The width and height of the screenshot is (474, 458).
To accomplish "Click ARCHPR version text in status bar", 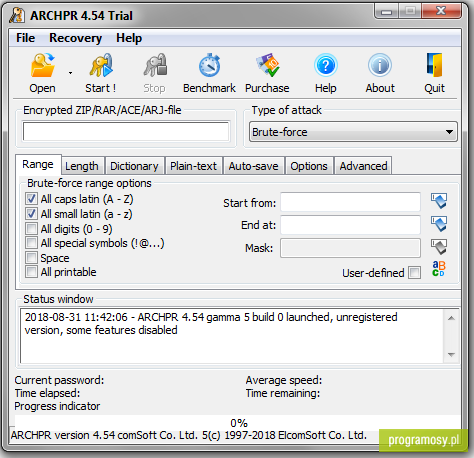I will pos(189,435).
